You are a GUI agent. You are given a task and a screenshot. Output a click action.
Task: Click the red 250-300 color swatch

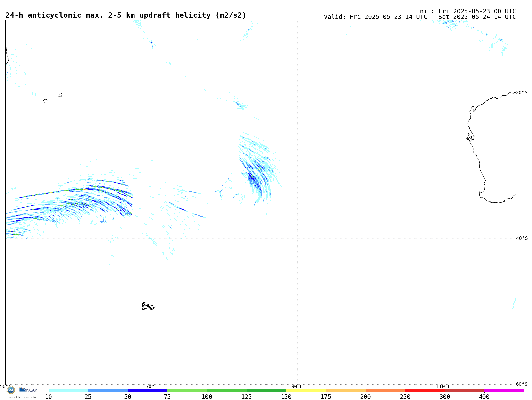pos(425,391)
